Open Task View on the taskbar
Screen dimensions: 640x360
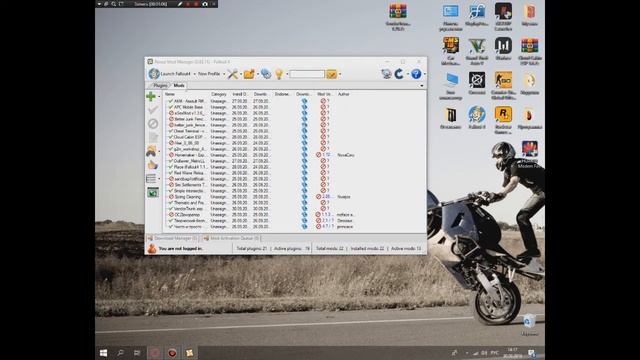tap(137, 353)
